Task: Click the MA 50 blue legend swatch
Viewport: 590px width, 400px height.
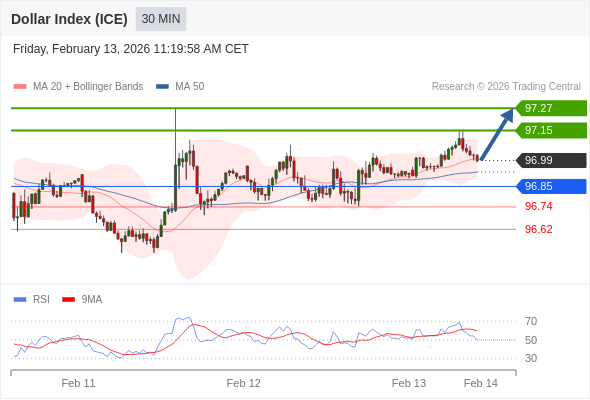Action: [x=162, y=87]
